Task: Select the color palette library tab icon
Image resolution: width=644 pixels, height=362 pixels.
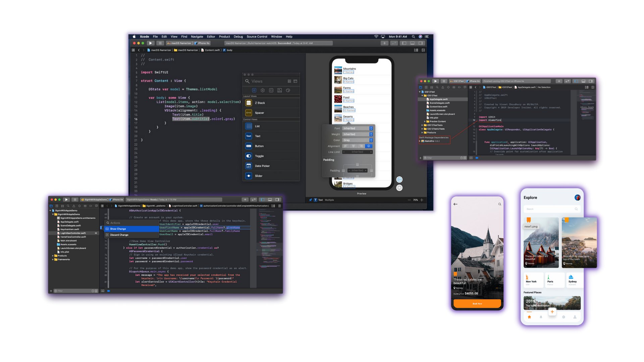Action: coord(288,90)
